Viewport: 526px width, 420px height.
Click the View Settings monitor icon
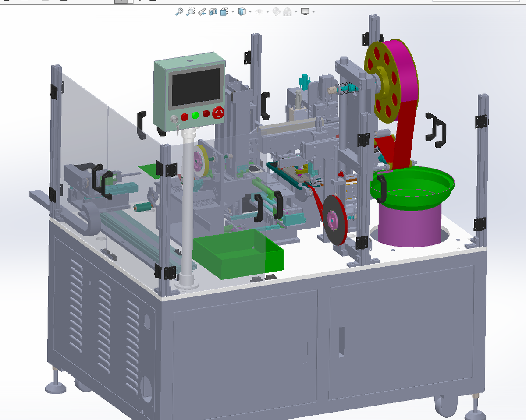coord(305,12)
